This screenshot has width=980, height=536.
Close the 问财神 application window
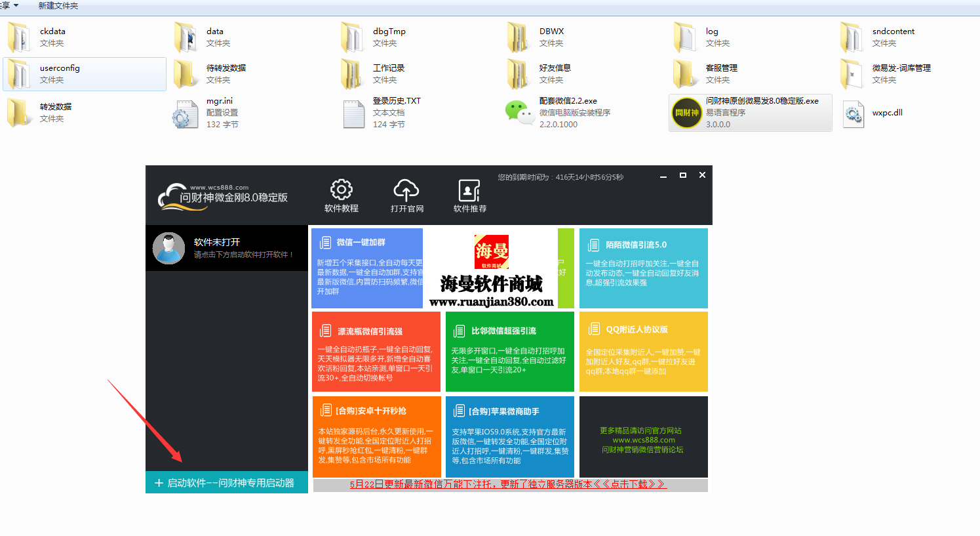click(702, 175)
